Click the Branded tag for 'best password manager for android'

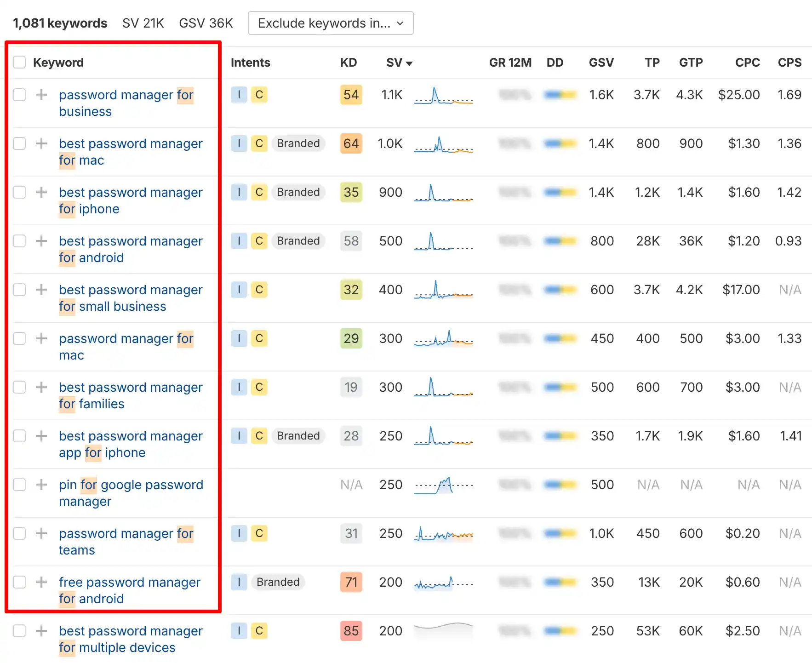298,241
